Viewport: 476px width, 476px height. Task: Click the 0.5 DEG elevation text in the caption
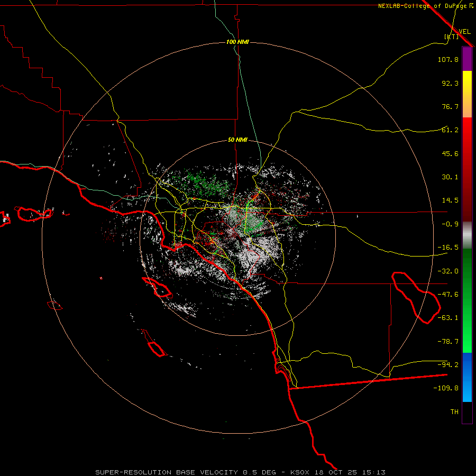[x=259, y=472]
